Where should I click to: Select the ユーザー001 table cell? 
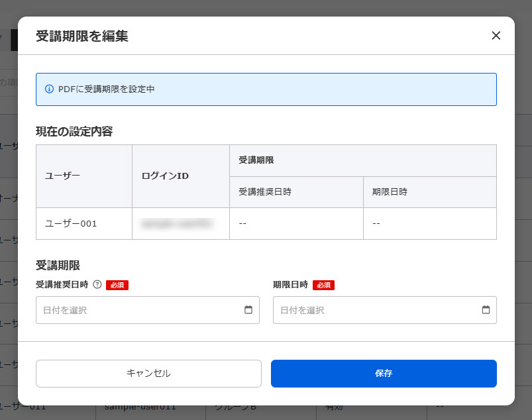point(71,224)
